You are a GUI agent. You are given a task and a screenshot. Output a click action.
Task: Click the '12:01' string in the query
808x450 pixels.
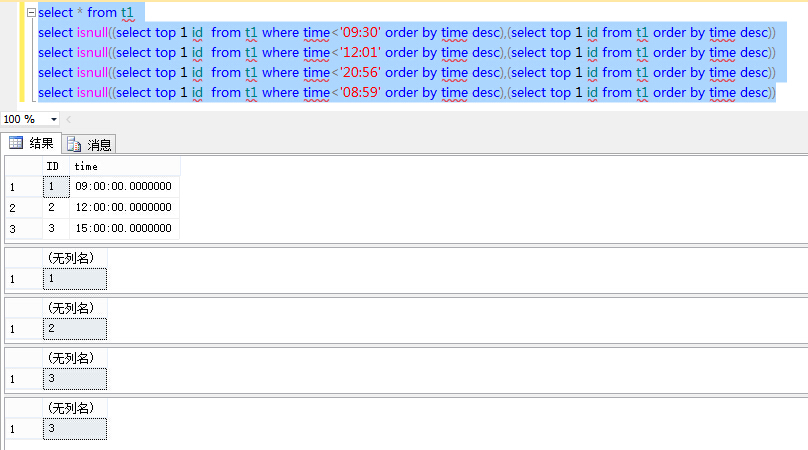(360, 53)
